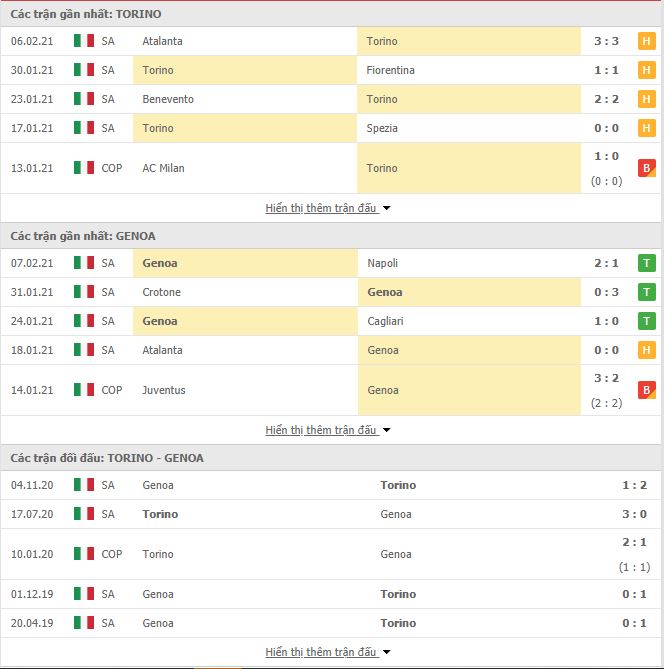Screen dimensions: 664x669
Task: Click the draw badge for Atalanta vs Torino
Action: tap(647, 41)
